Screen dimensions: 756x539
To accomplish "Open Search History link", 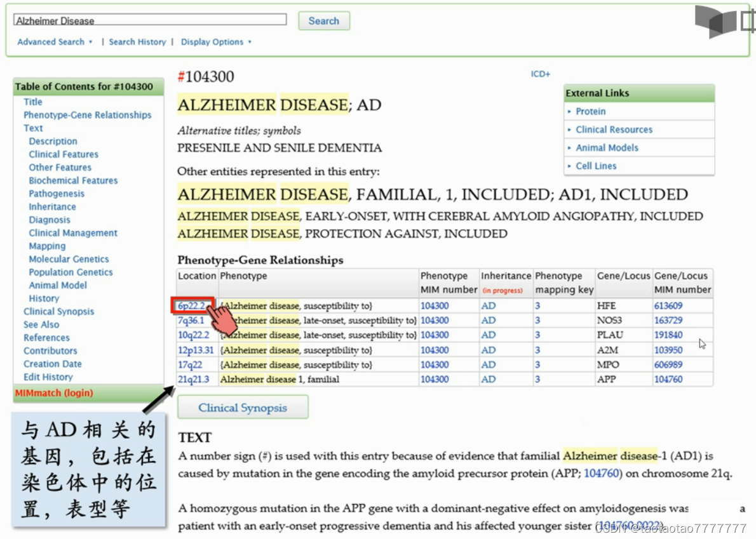I will [x=137, y=42].
